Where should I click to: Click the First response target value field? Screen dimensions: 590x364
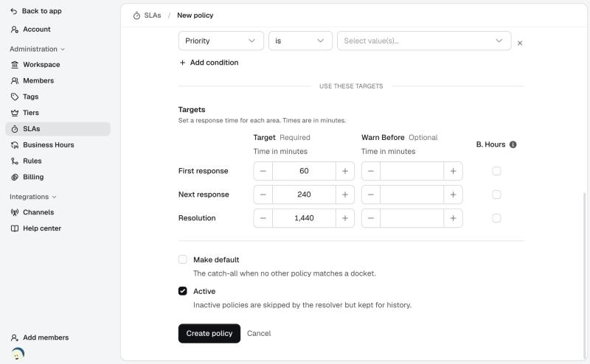(x=304, y=171)
